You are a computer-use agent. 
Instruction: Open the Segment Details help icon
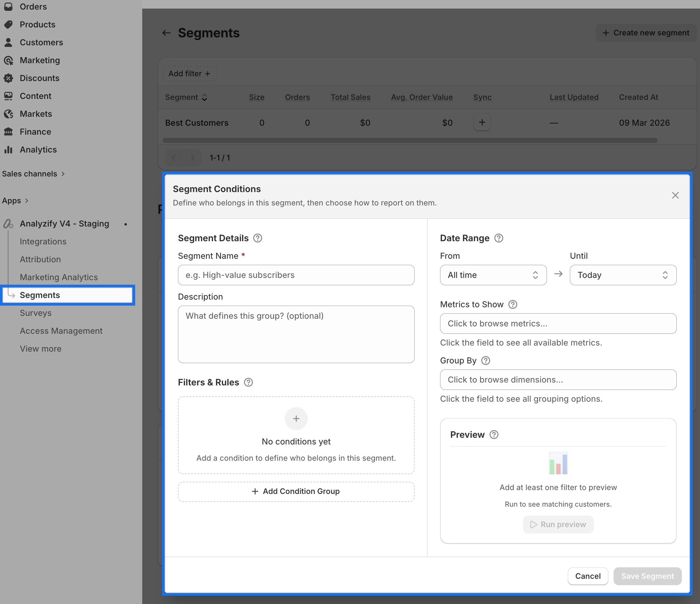point(257,238)
